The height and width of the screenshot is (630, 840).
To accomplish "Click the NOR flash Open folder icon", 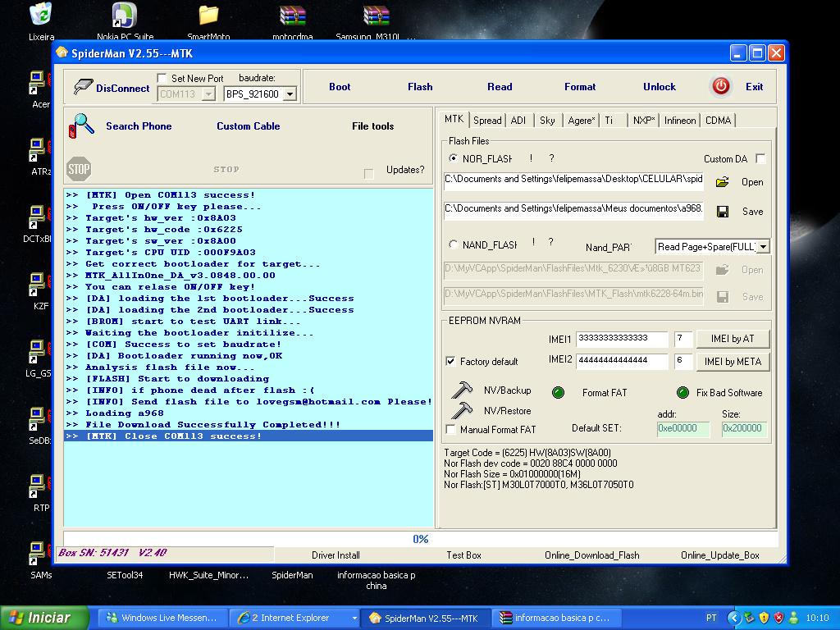I will pyautogui.click(x=722, y=182).
